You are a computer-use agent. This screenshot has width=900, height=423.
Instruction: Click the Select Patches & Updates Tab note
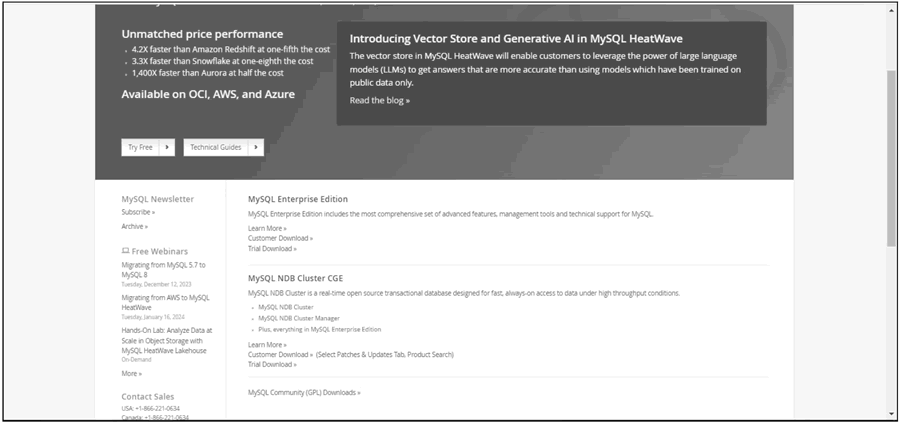pyautogui.click(x=385, y=355)
